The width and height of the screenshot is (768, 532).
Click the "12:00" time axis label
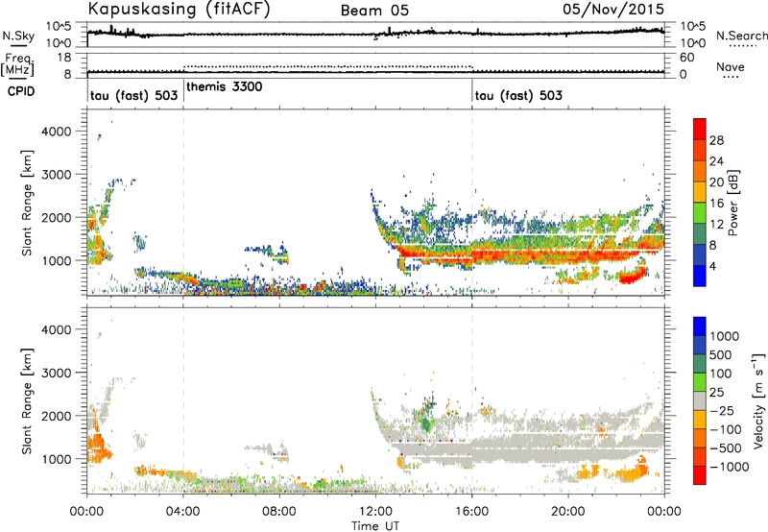coord(375,512)
